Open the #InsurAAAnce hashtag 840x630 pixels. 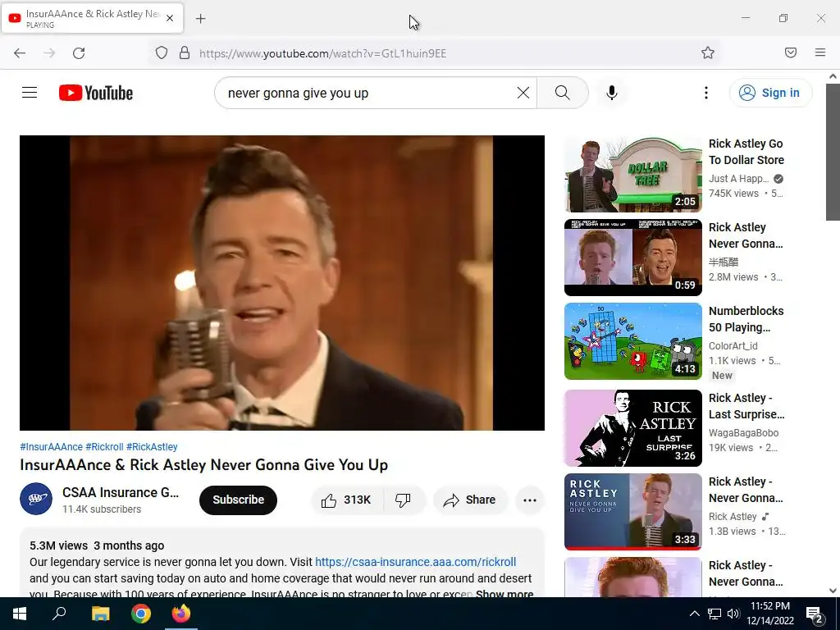52,447
